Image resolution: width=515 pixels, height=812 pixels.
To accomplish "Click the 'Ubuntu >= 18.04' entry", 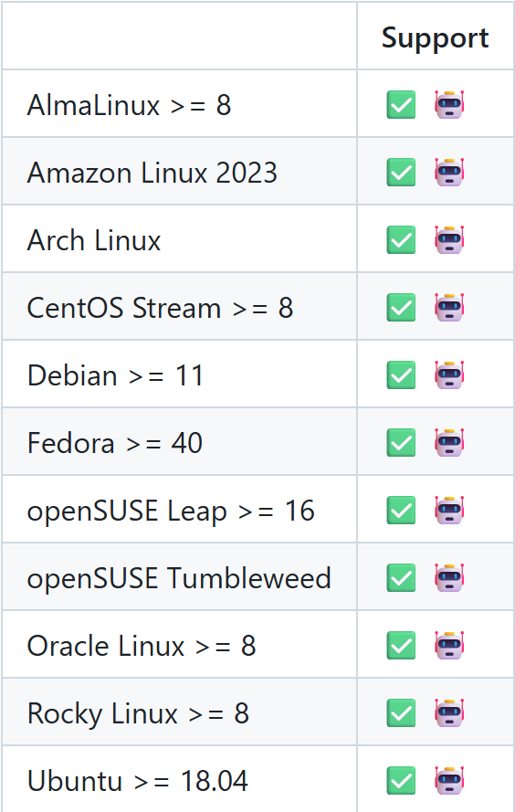I will pos(138,781).
